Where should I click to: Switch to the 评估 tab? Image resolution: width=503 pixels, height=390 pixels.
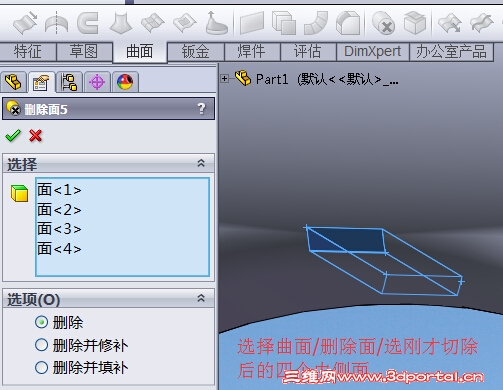[308, 52]
